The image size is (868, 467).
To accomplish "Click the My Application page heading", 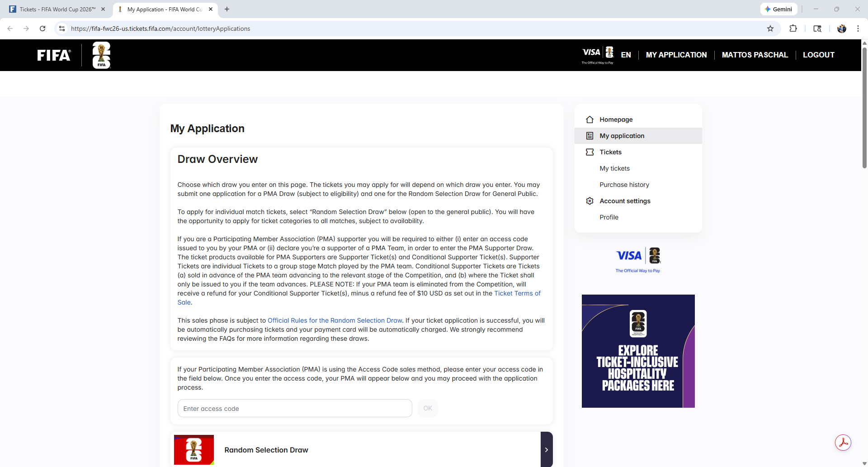I will (x=207, y=129).
